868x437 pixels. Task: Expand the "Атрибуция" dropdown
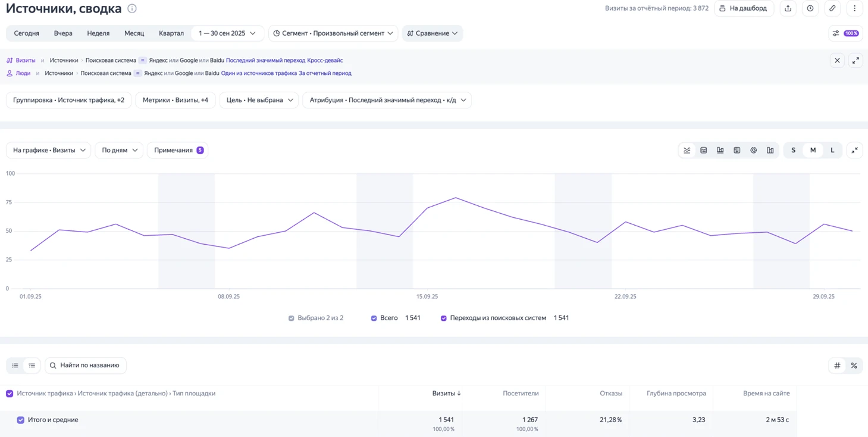point(387,100)
